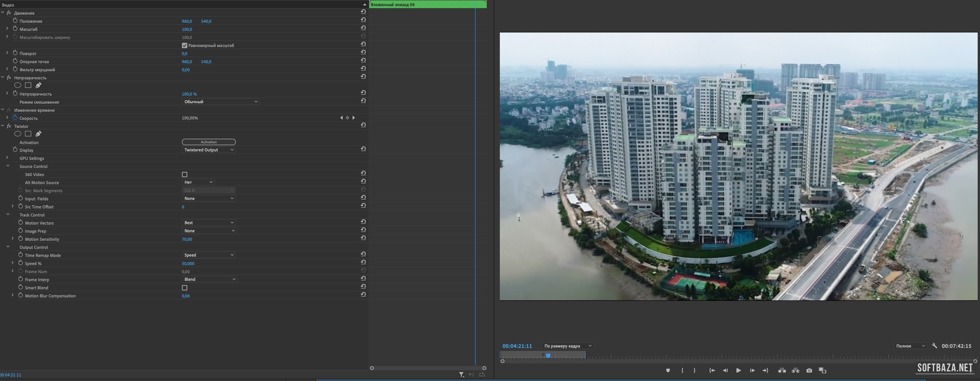The width and height of the screenshot is (980, 381).
Task: Collapse the Source Control section
Action: pyautogui.click(x=8, y=166)
